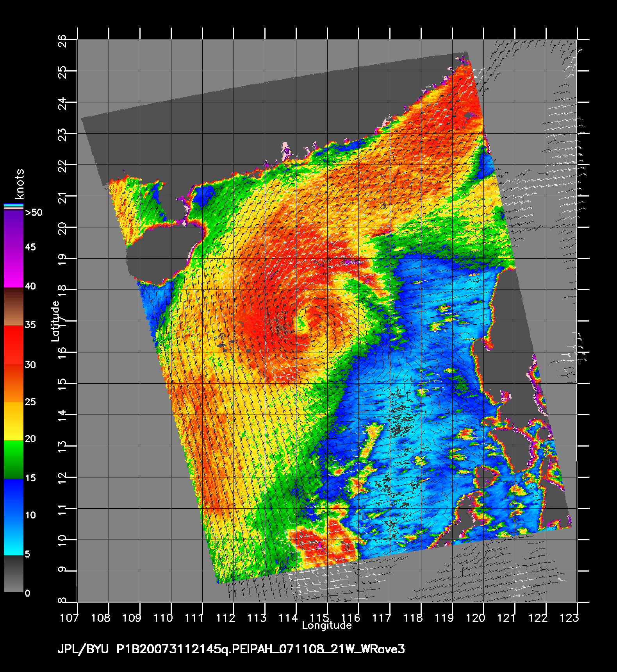Click the longitude label 107
617x672 pixels.
point(69,618)
